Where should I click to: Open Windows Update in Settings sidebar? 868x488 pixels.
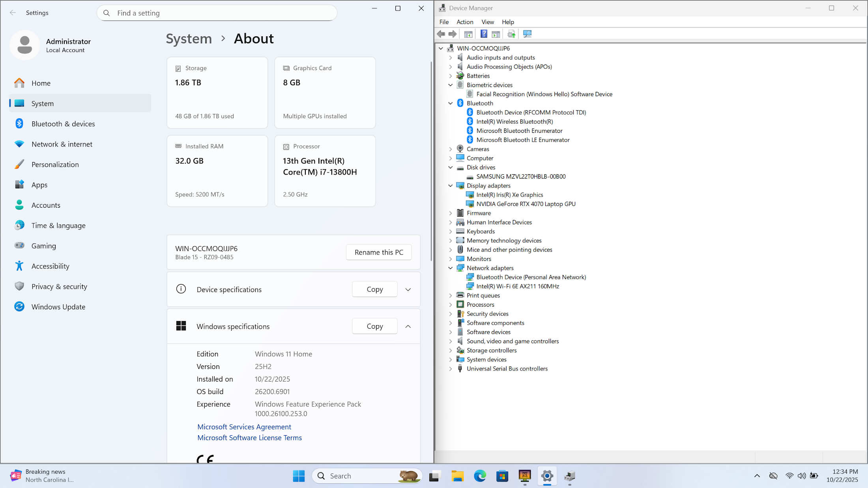pos(58,307)
